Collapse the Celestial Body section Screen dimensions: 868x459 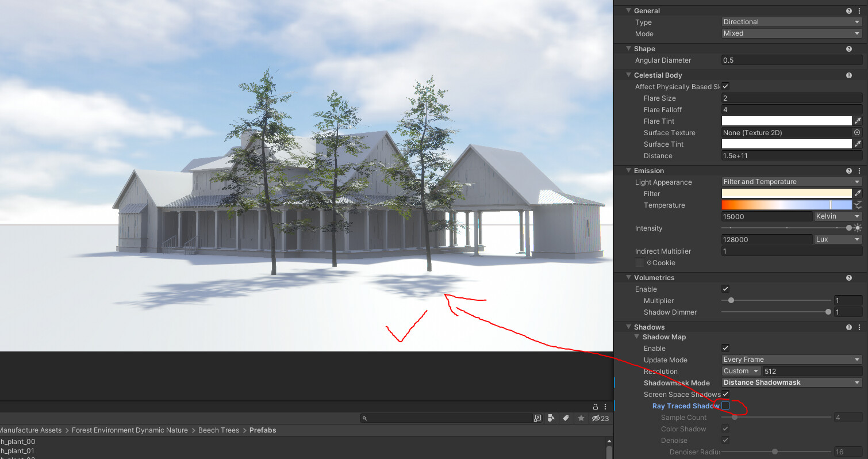[x=628, y=75]
